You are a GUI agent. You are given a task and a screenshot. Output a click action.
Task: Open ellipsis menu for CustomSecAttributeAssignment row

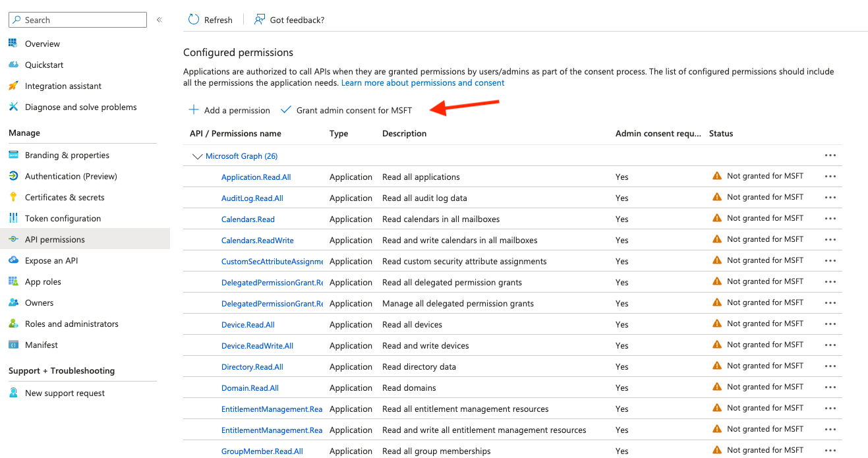pyautogui.click(x=830, y=261)
